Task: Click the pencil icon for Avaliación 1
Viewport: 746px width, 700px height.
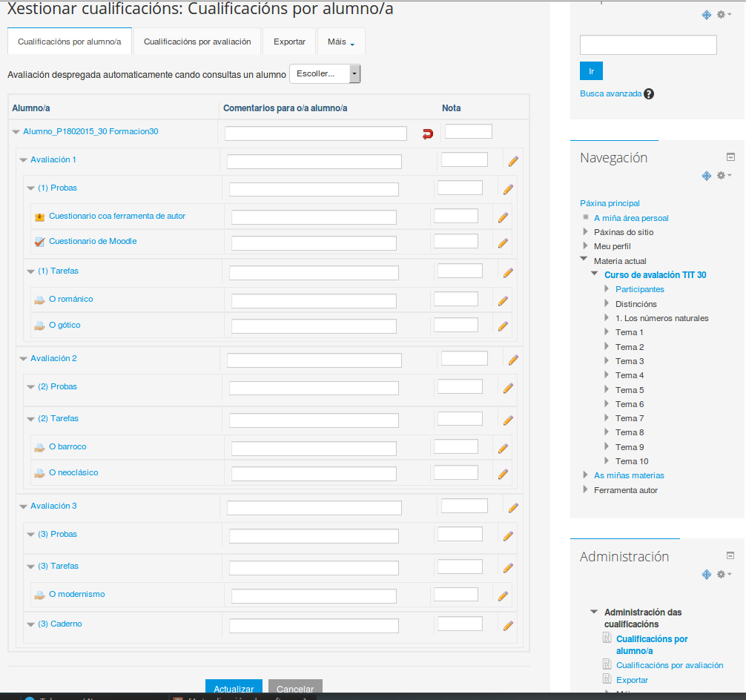Action: [513, 161]
